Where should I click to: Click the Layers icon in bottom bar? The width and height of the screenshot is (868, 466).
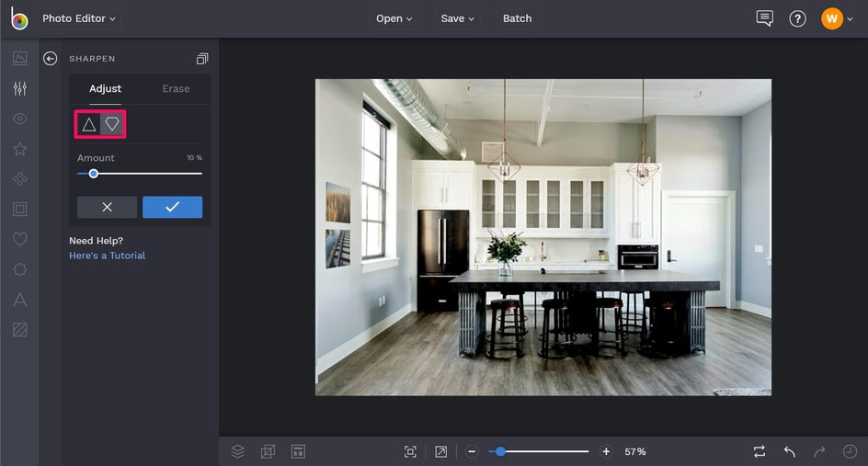point(237,451)
